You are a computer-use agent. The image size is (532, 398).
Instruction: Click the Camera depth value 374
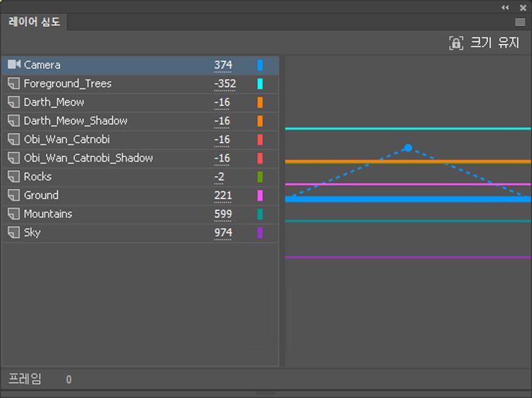(223, 65)
